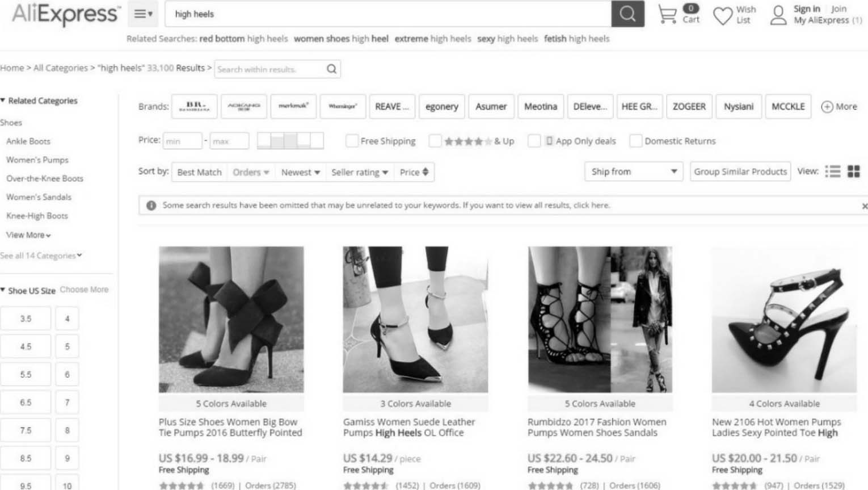Image resolution: width=868 pixels, height=490 pixels.
Task: Expand View More categories
Action: [28, 235]
